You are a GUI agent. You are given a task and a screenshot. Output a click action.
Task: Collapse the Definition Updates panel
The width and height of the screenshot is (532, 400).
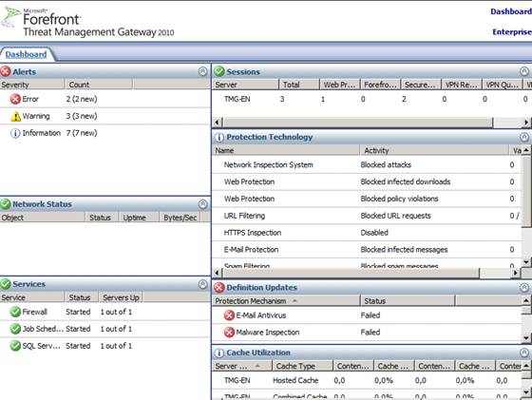[524, 288]
